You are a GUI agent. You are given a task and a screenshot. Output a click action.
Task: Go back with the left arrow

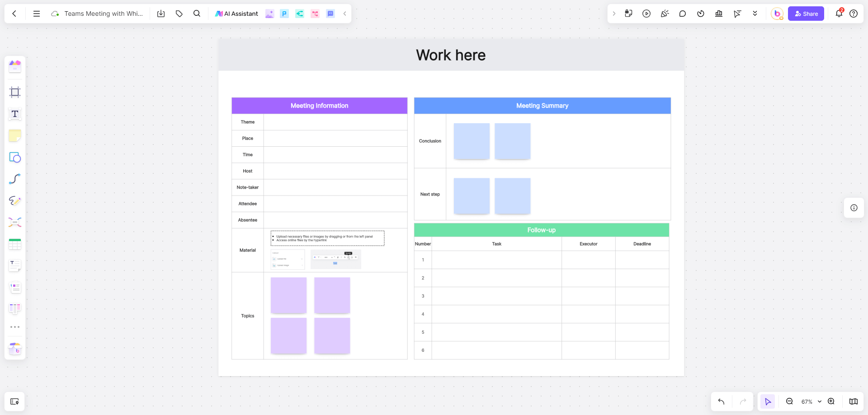(x=14, y=14)
